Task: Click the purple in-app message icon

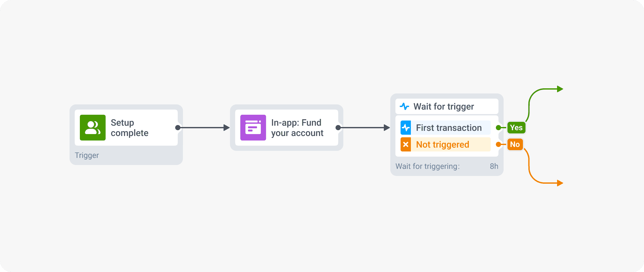Action: click(x=253, y=128)
